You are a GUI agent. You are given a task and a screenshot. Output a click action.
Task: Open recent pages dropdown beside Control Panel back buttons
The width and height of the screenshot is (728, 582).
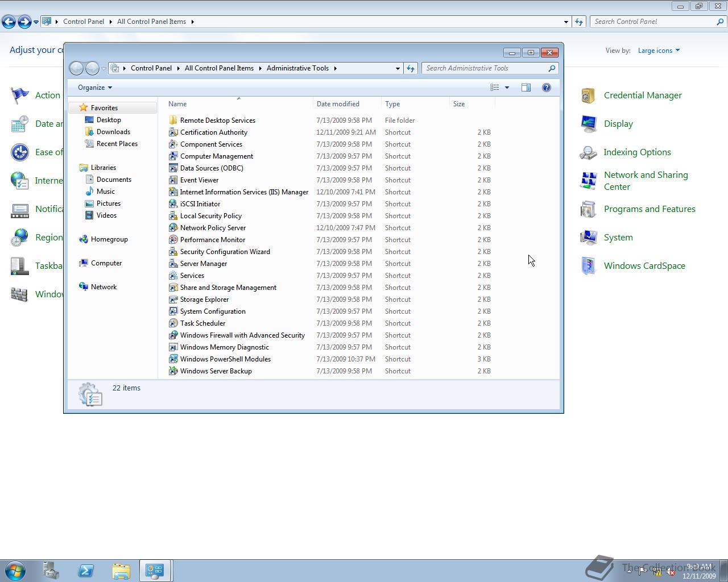coord(36,22)
